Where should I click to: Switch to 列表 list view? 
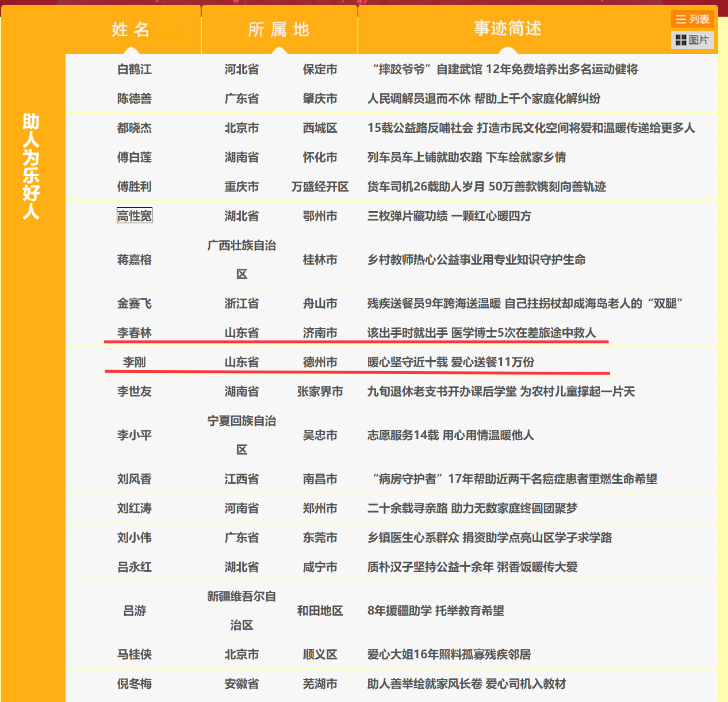click(x=692, y=19)
